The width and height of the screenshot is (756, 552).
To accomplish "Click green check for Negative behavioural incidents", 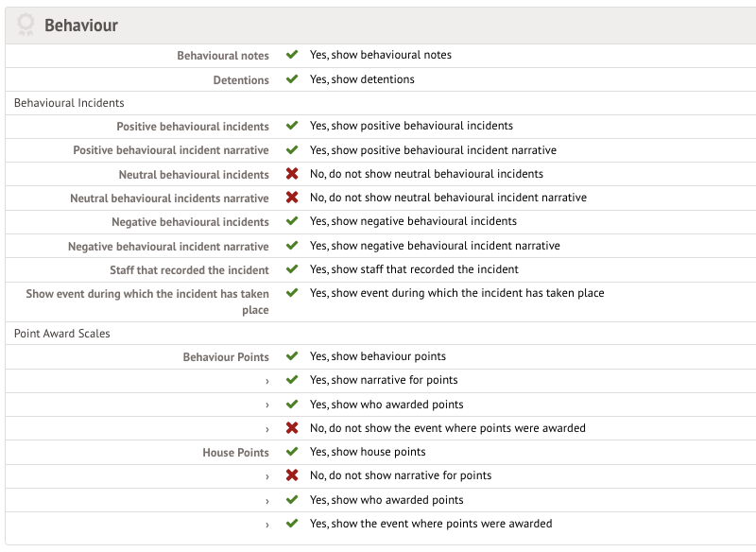I will 292,221.
